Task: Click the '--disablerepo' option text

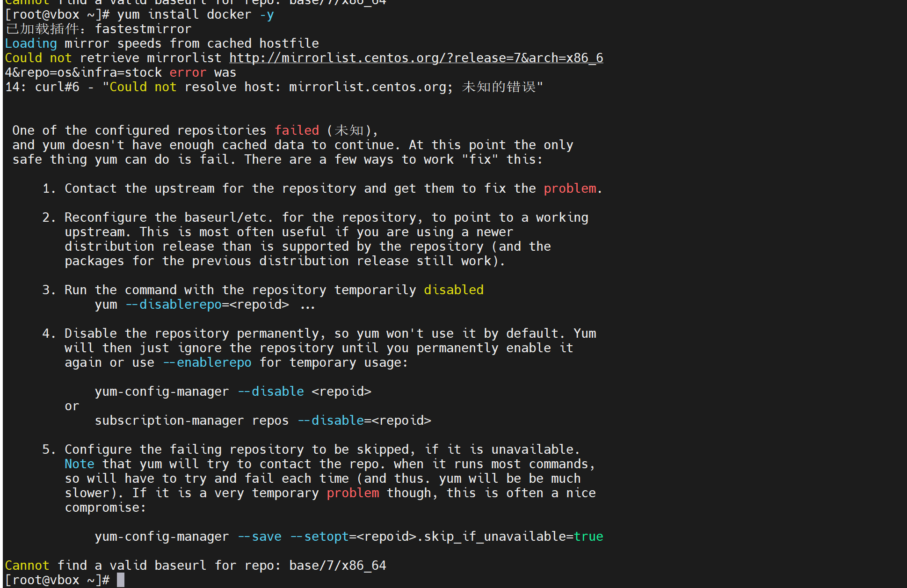Action: coord(174,305)
